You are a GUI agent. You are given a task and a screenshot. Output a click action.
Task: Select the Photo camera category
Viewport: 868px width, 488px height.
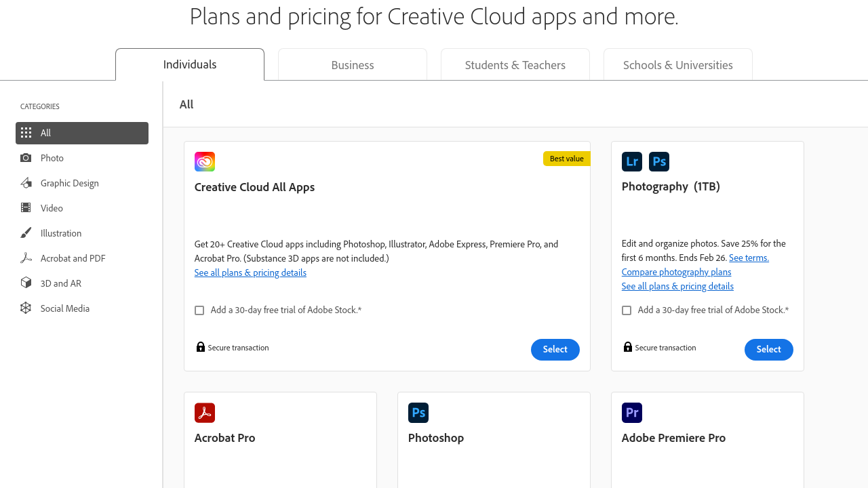[52, 158]
